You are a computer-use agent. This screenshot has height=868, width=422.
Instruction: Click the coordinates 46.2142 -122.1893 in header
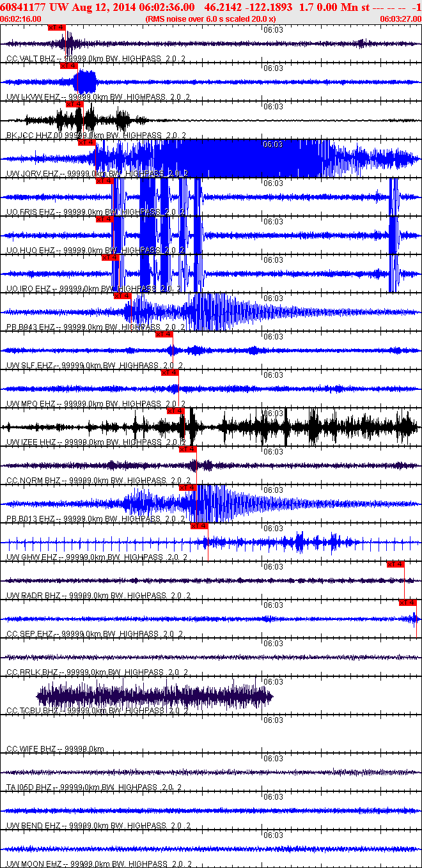(x=249, y=6)
